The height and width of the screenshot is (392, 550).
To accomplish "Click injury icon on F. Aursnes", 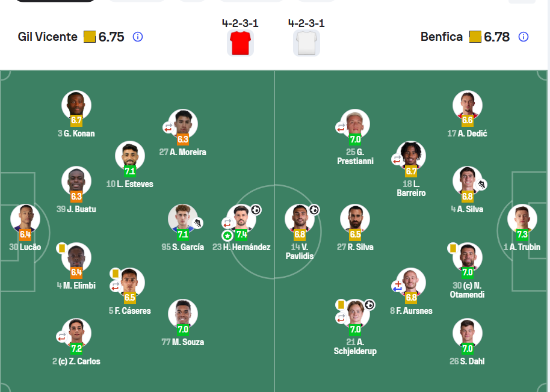I will point(397,286).
